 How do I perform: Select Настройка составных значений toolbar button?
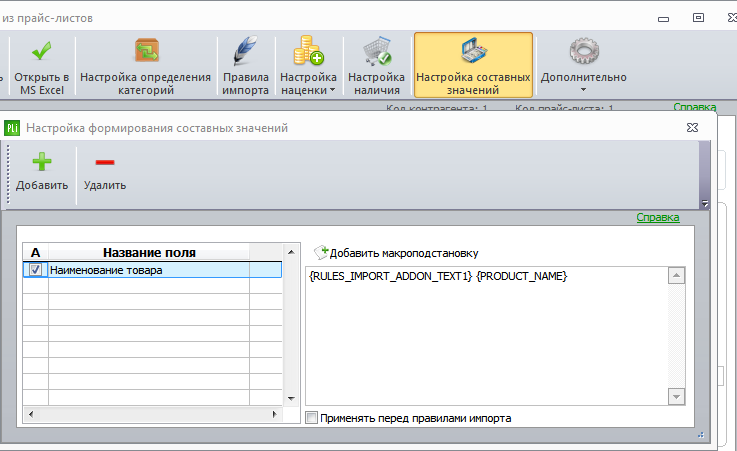[x=473, y=66]
